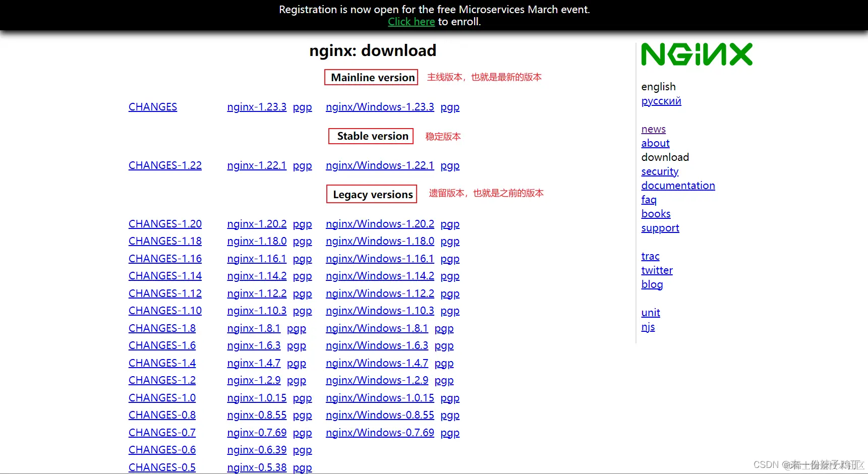Download nginx/Windows-0.7.69
This screenshot has height=474, width=868.
tap(380, 433)
